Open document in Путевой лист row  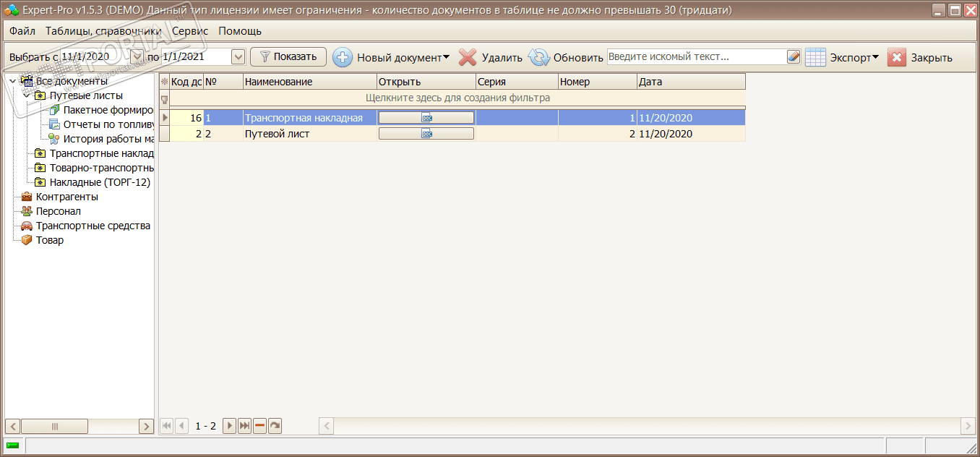pos(426,134)
